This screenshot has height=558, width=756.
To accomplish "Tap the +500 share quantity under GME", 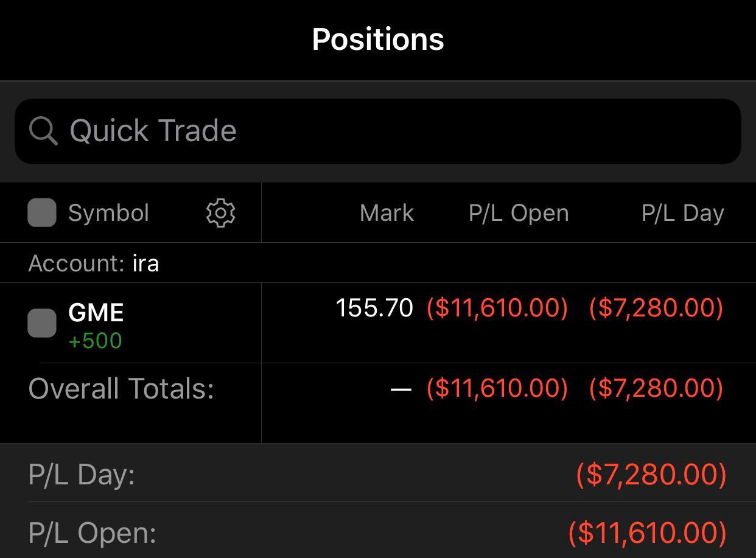I will pyautogui.click(x=95, y=341).
